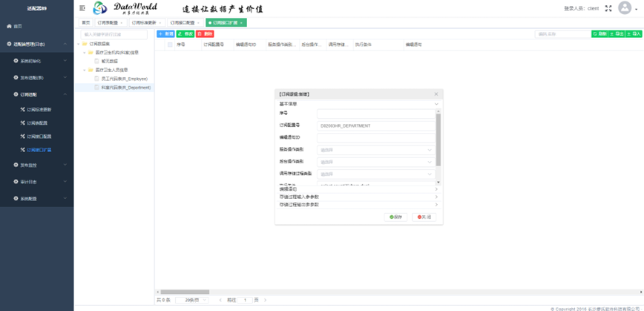Image resolution: width=644 pixels, height=311 pixels.
Task: Click the dialog's vertical scrollbar
Action: pyautogui.click(x=438, y=140)
